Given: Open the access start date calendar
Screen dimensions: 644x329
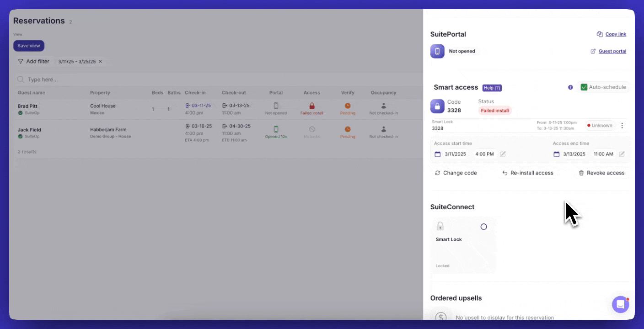Looking at the screenshot, I should pyautogui.click(x=437, y=154).
